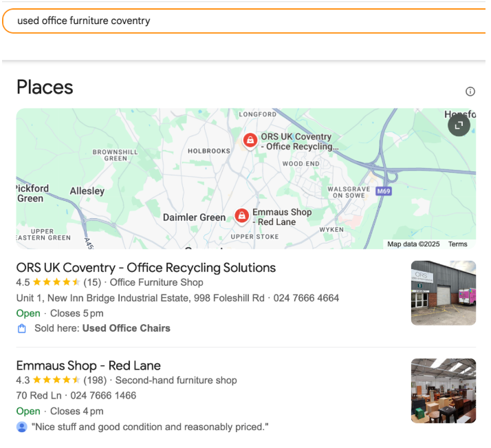Click the Places section heading
Screen dimensions: 491x448
tap(45, 87)
